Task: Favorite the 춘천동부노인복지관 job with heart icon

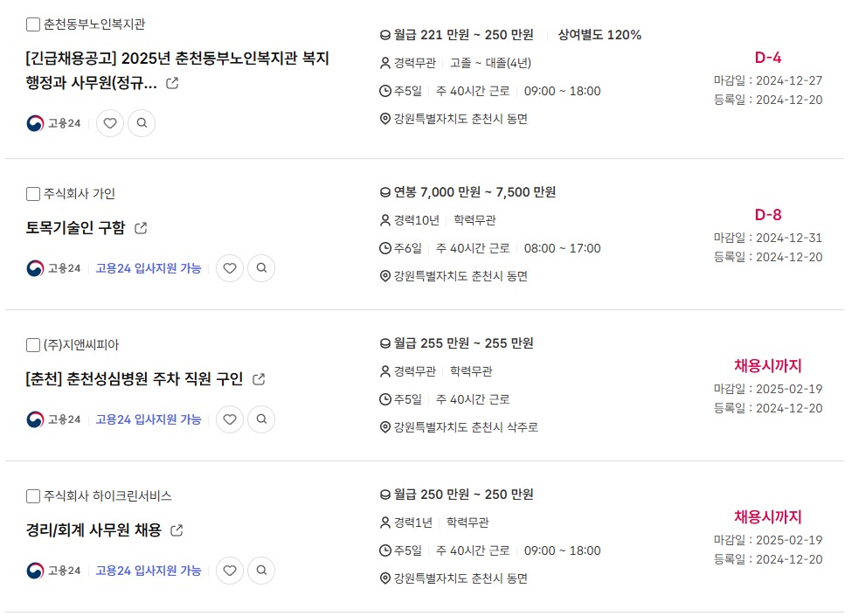Action: (x=110, y=123)
